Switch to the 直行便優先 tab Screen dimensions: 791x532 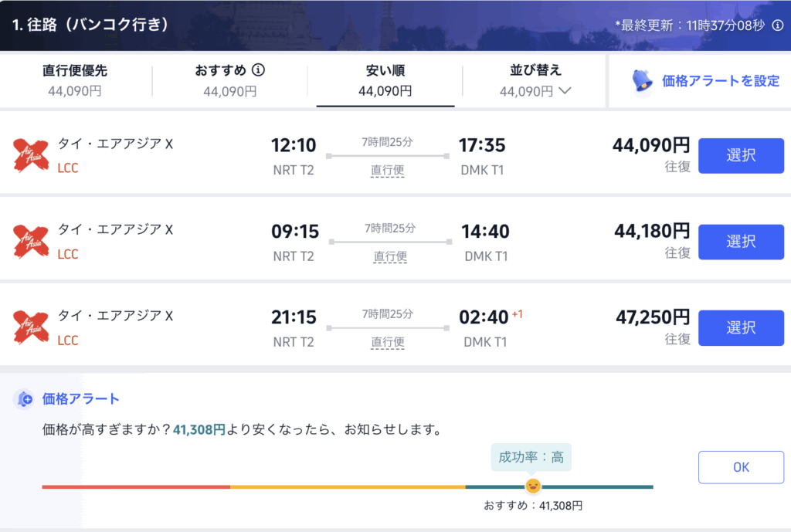pos(75,80)
